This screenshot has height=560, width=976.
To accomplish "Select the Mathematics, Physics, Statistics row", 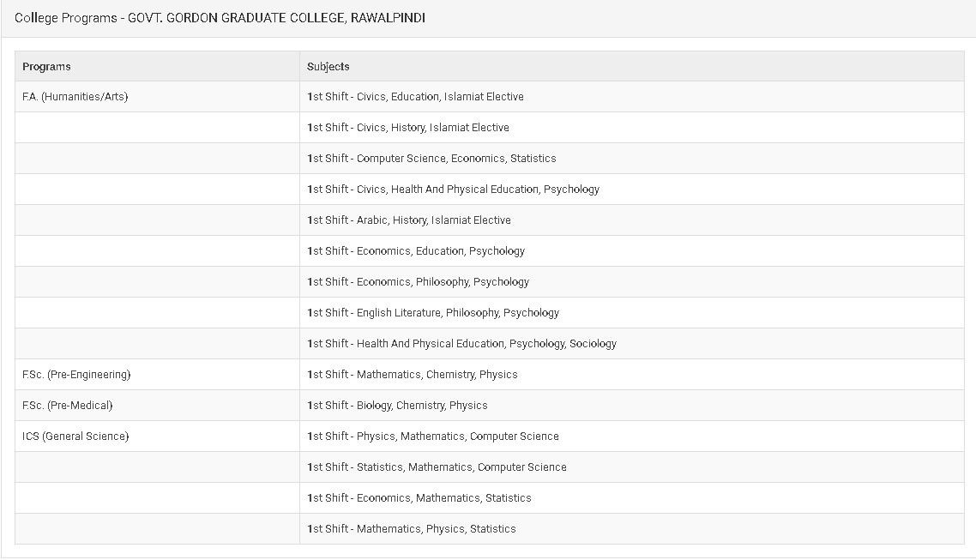I will pyautogui.click(x=412, y=529).
